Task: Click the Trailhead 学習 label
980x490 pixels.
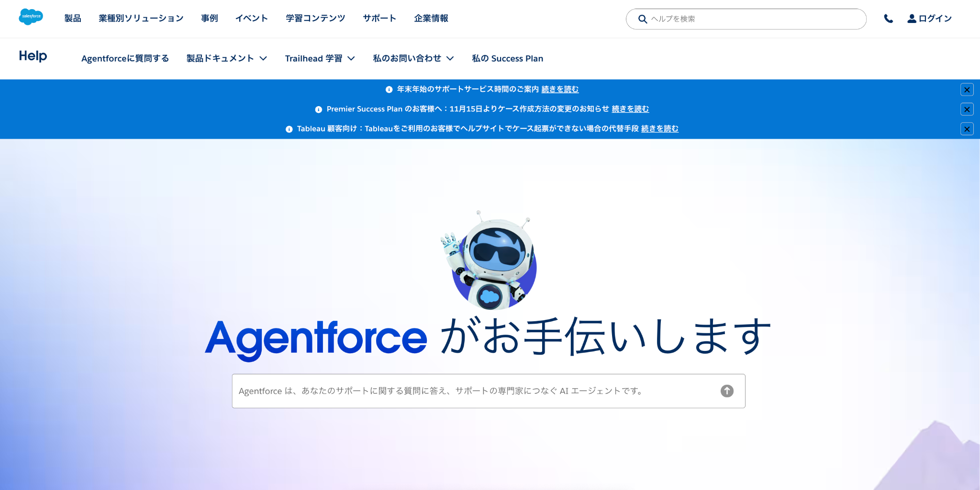Action: [x=314, y=58]
